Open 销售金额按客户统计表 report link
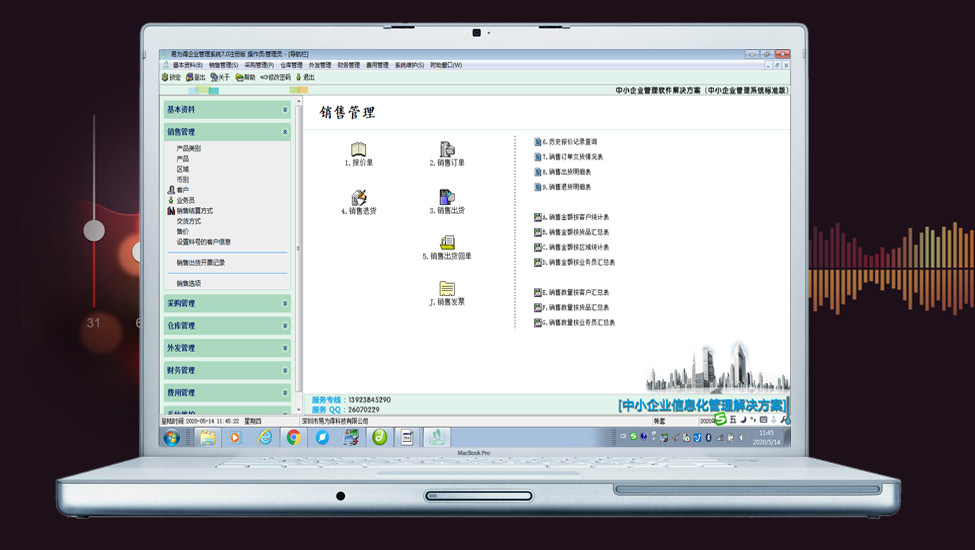 coord(578,217)
